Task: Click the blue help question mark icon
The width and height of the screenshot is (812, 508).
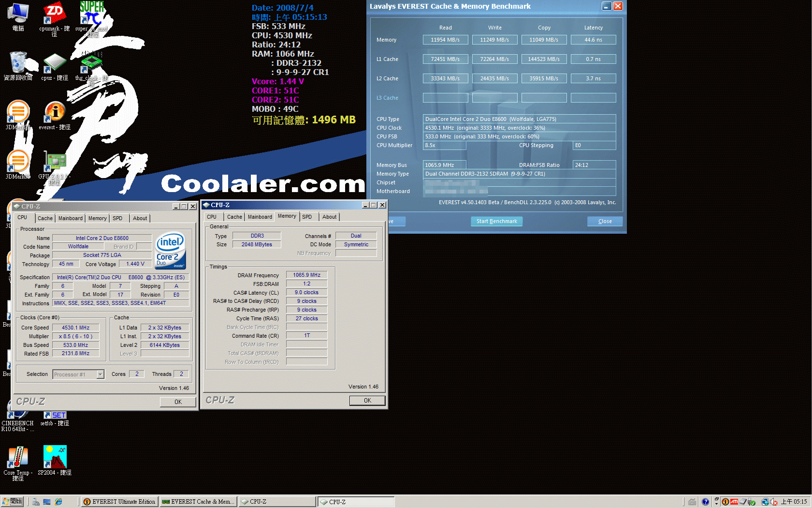Action: pos(705,502)
